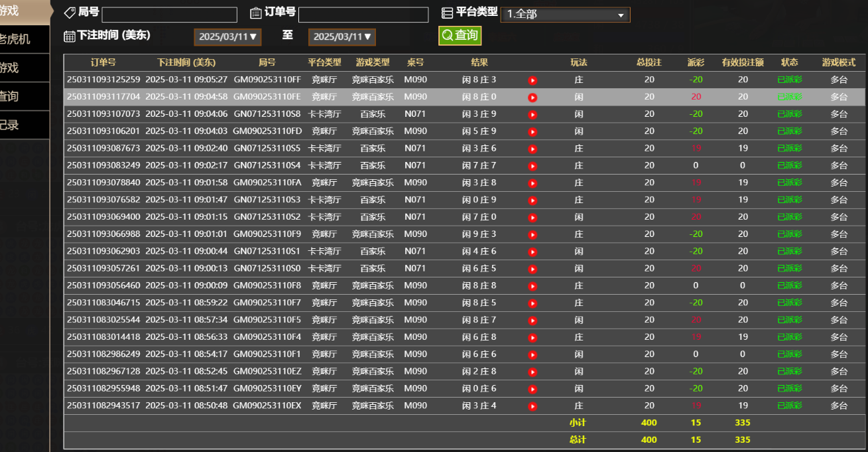Image resolution: width=868 pixels, height=452 pixels.
Task: Click play icon for order 250311093107073
Action: pos(532,115)
